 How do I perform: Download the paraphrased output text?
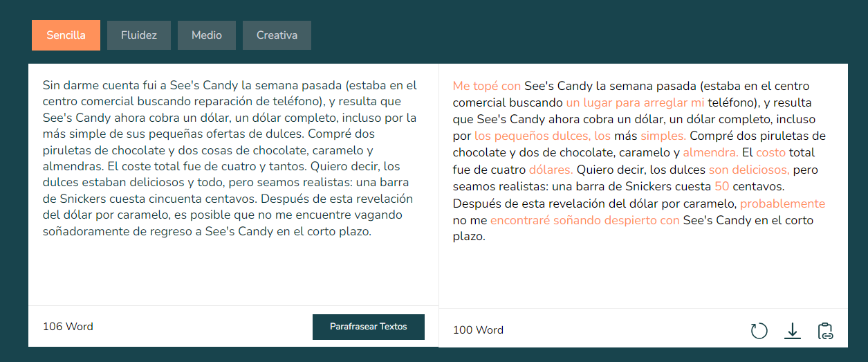(793, 331)
